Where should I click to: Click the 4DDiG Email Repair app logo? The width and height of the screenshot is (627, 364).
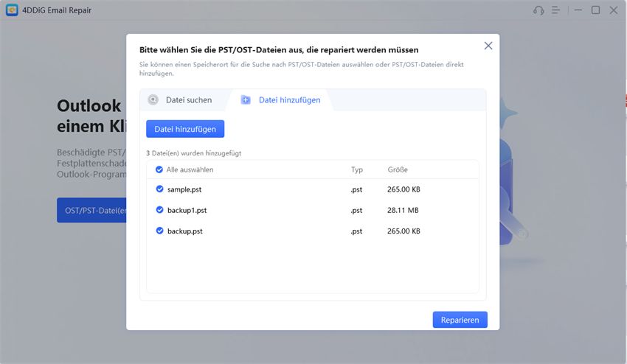12,10
